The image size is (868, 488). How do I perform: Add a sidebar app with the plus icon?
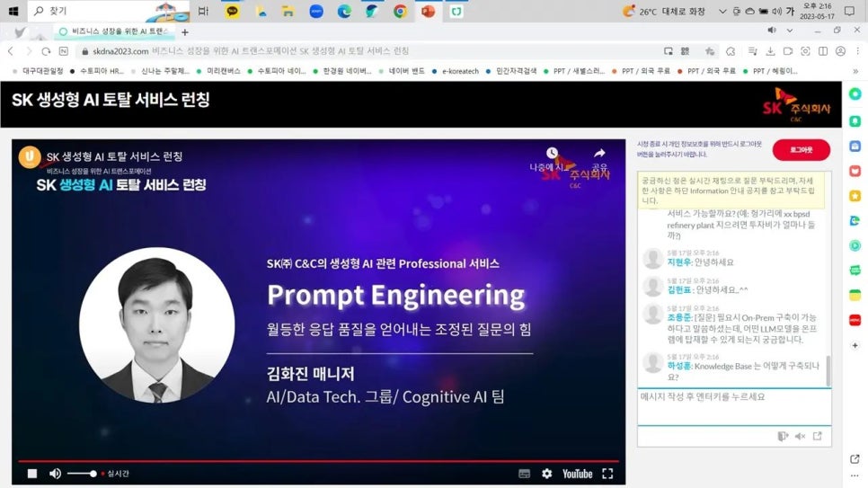tap(855, 345)
